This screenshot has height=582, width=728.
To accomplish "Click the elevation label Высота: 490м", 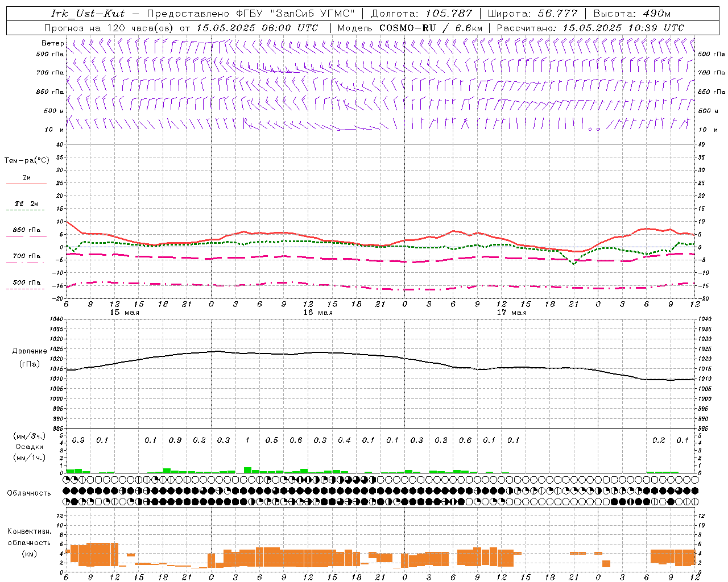I will 632,14.
